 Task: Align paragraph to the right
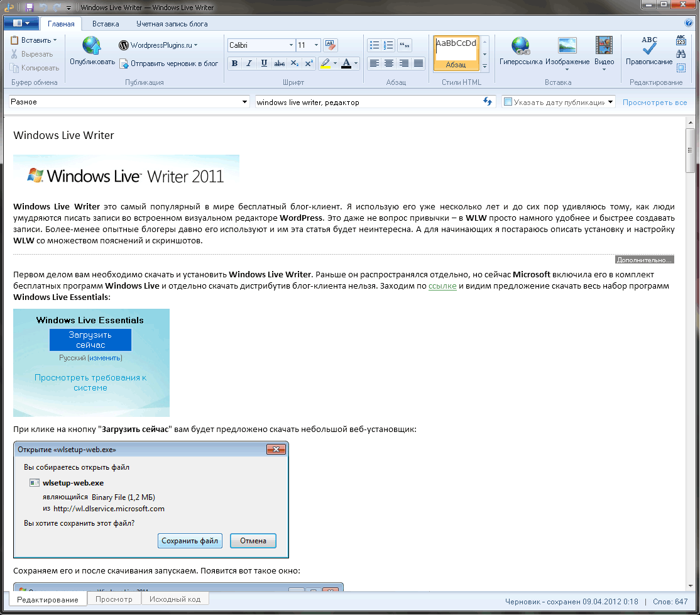403,64
